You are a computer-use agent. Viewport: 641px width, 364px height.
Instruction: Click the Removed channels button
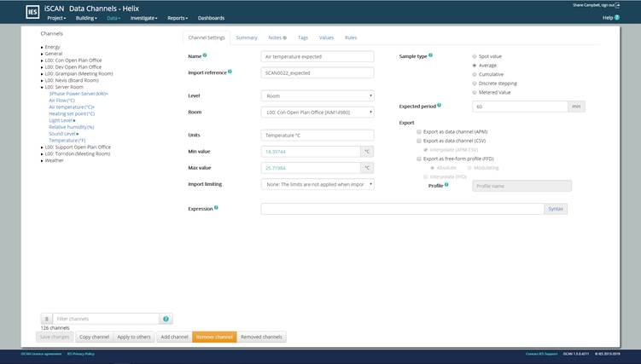click(x=262, y=337)
